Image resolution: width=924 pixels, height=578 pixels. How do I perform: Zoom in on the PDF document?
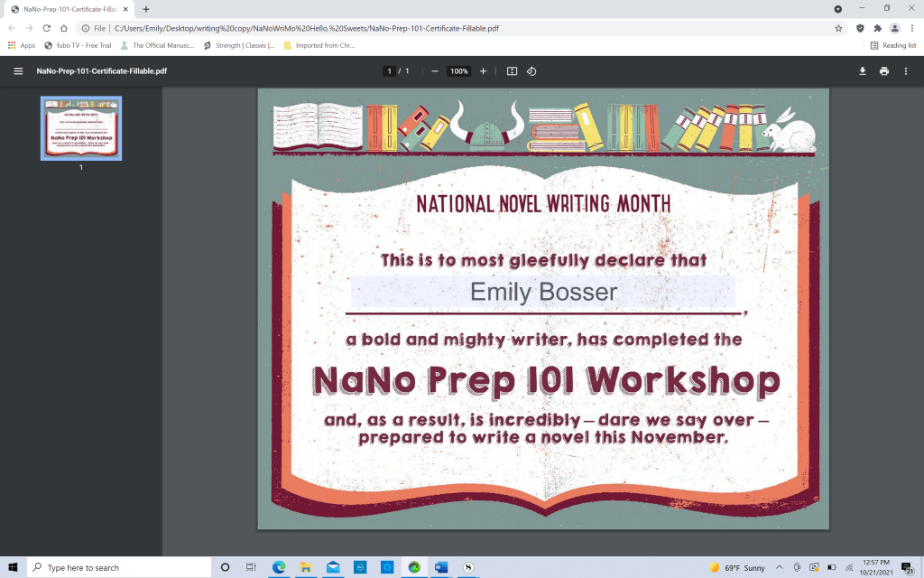pyautogui.click(x=483, y=70)
